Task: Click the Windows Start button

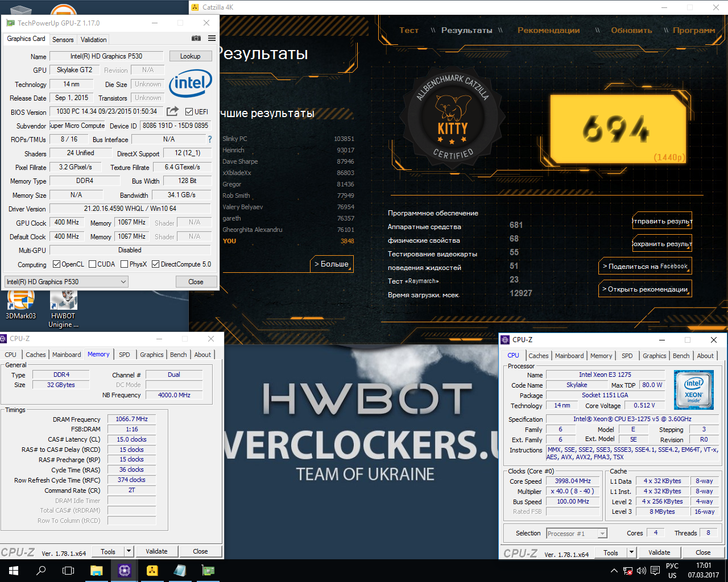Action: pyautogui.click(x=14, y=571)
